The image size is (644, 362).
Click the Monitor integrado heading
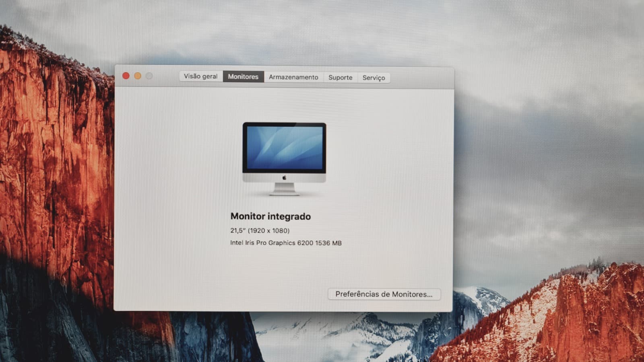tap(270, 216)
